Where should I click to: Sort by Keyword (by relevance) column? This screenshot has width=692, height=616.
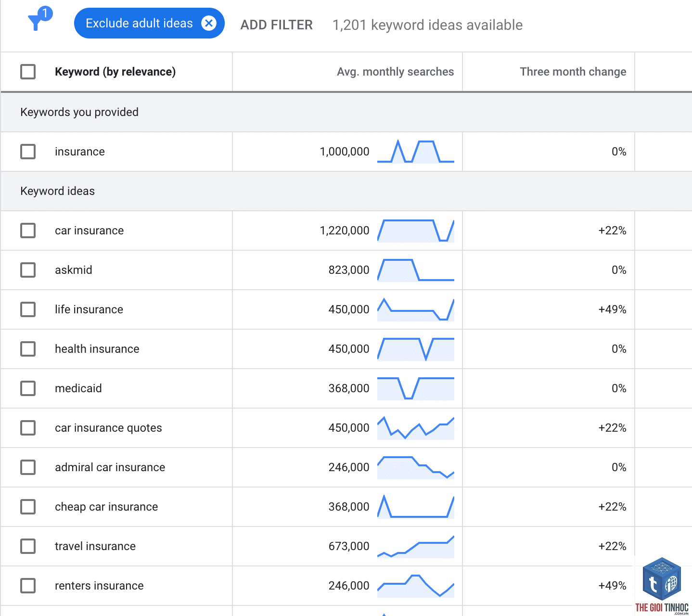click(x=115, y=72)
